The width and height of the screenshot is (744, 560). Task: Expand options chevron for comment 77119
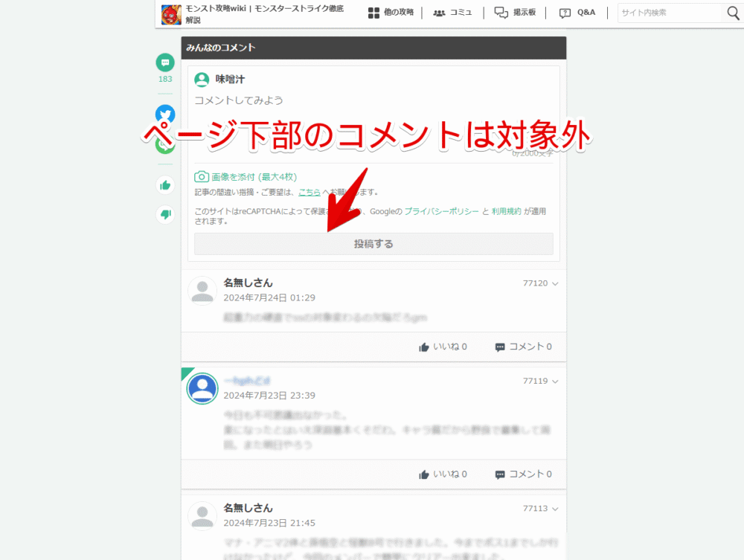(x=555, y=381)
